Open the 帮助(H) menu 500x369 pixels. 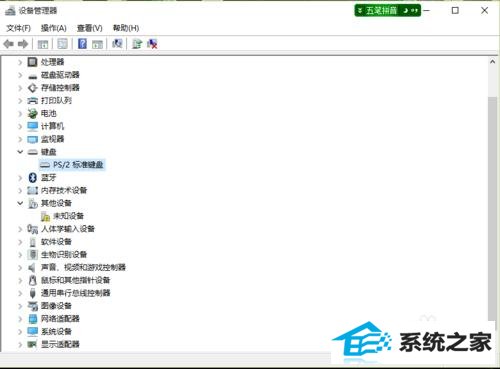(x=126, y=28)
